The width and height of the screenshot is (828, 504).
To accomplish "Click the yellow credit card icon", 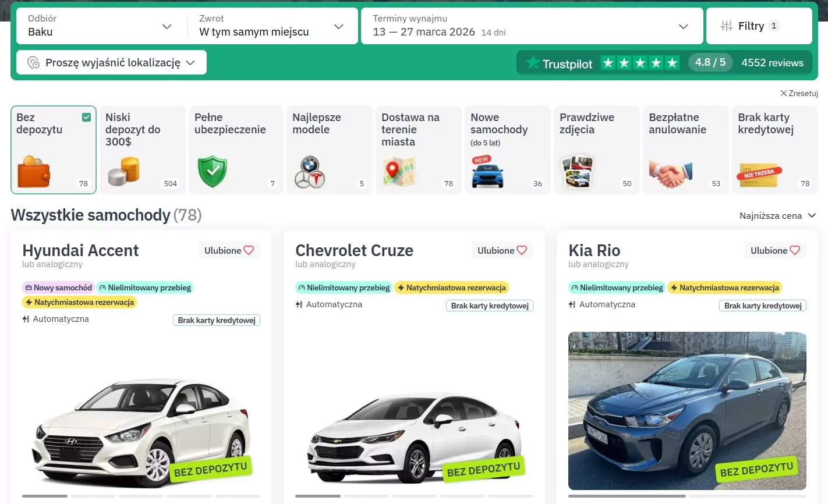I will (759, 174).
